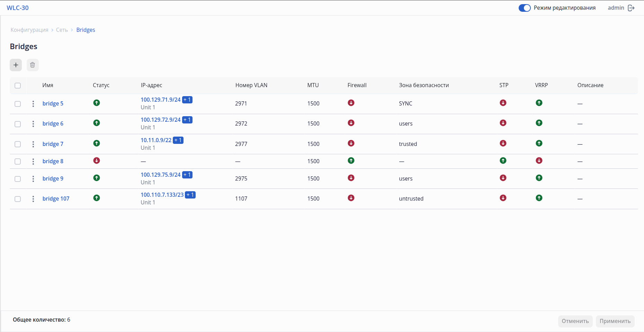This screenshot has height=332, width=644.
Task: Sort by the Номер VLAN column header
Action: pos(251,85)
